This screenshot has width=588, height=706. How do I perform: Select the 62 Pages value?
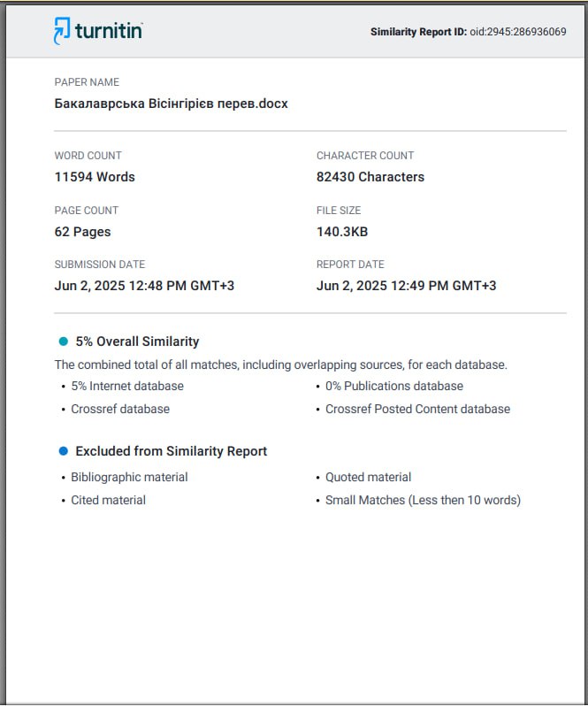coord(82,232)
